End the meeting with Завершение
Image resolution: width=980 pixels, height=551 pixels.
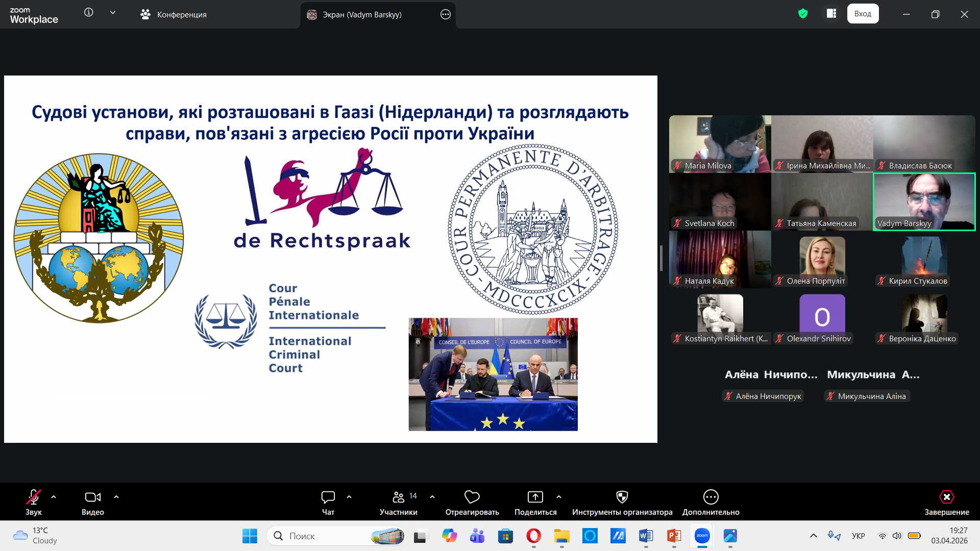pos(947,503)
